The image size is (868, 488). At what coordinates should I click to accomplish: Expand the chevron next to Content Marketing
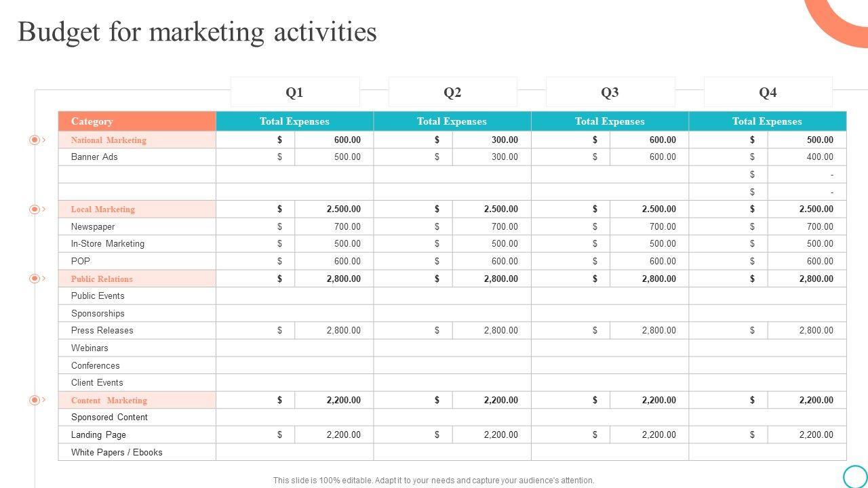[44, 400]
